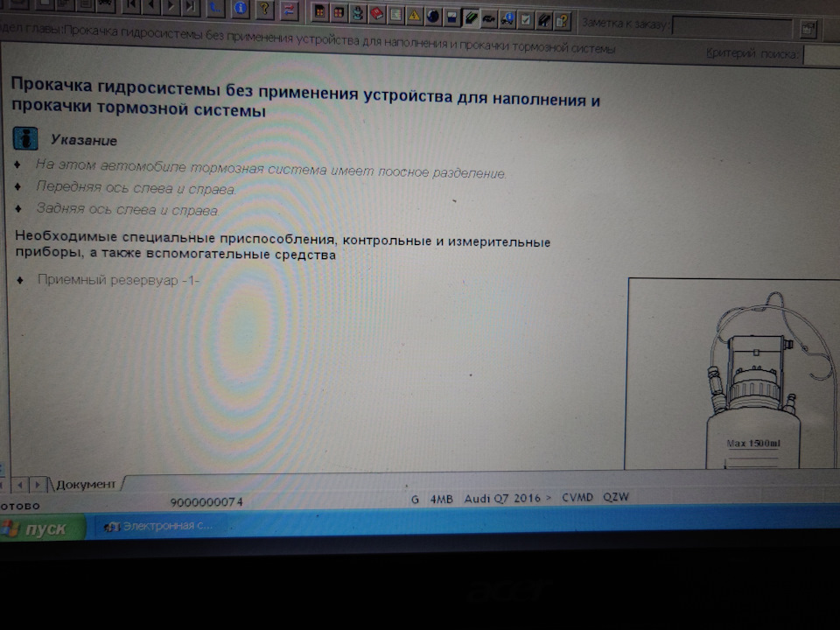Click the brake reservoir illustration
This screenshot has height=630, width=840.
(732, 374)
